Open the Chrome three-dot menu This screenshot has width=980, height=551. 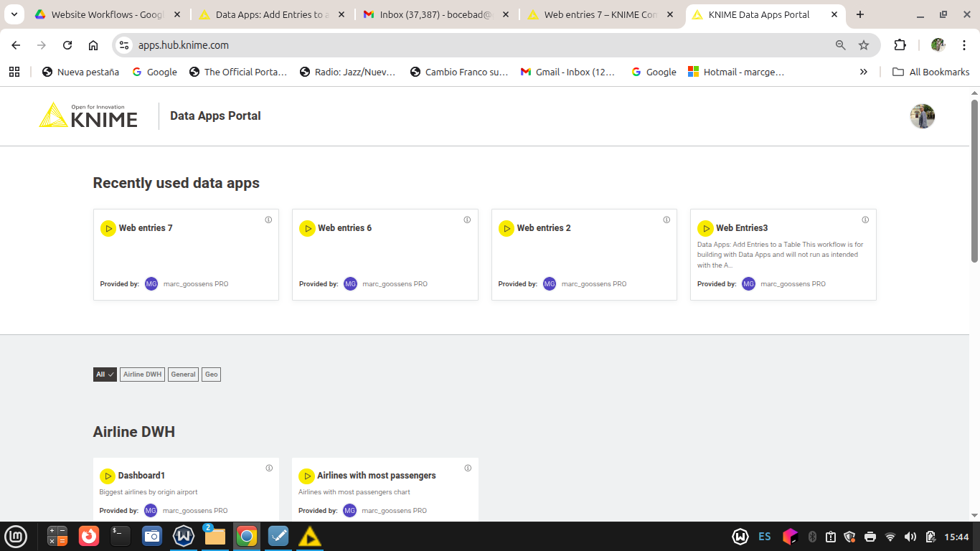click(x=964, y=45)
